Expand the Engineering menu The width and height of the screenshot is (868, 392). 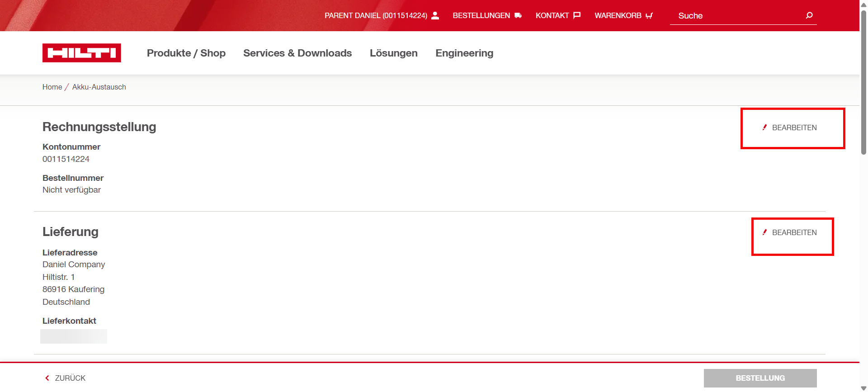pos(464,53)
